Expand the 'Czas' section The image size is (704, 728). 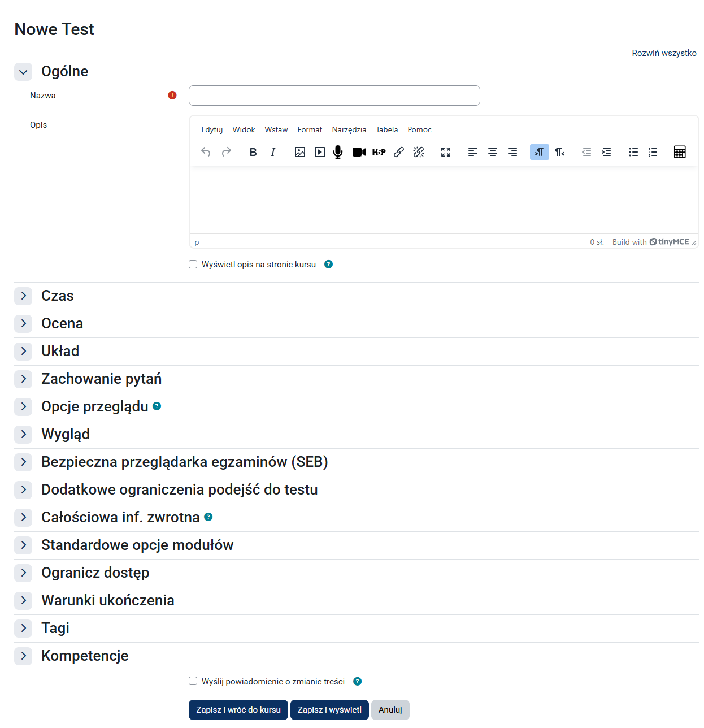pos(23,296)
